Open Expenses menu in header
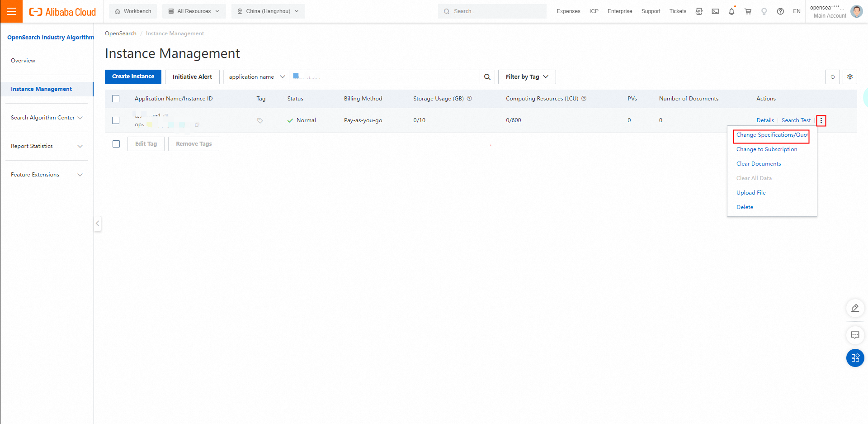Screen dimensions: 868x424 (568, 11)
